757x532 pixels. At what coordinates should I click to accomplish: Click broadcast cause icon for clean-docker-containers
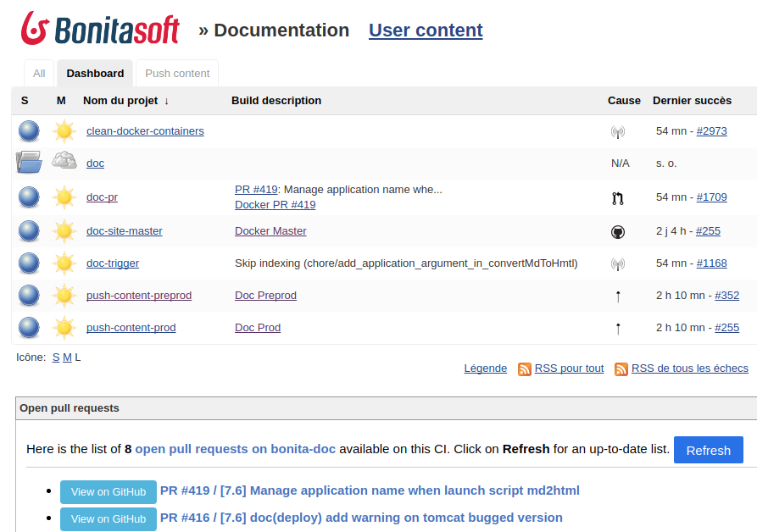pyautogui.click(x=618, y=131)
